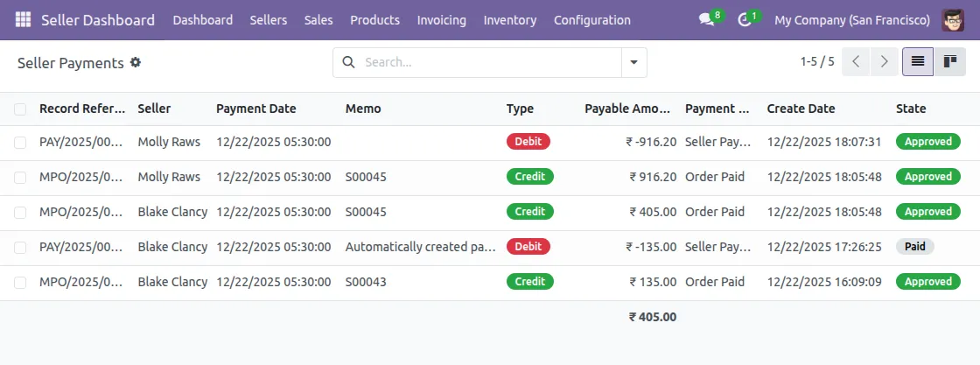Click Molly Raws in the Debit row
980x365 pixels.
[x=169, y=142]
